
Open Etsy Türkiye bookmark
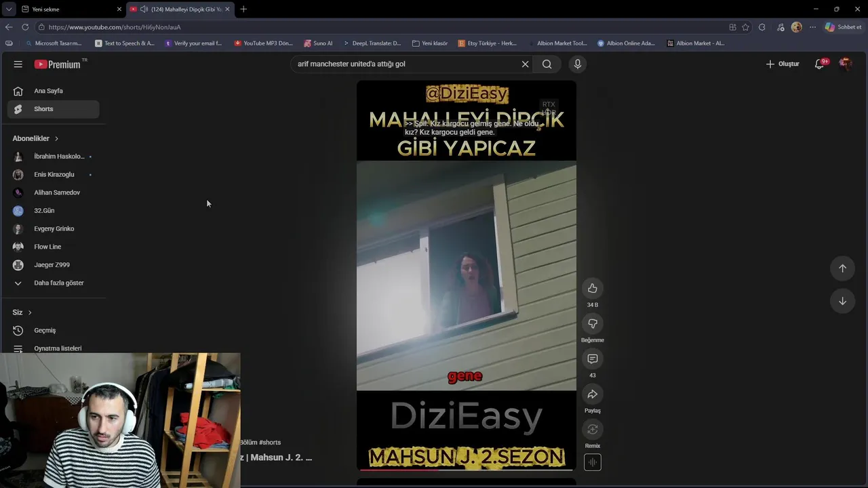tap(488, 43)
